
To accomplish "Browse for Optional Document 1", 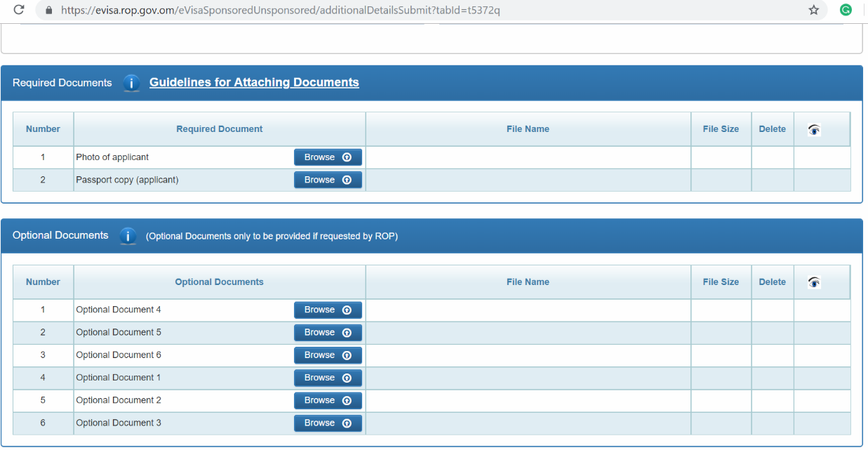I will (x=328, y=378).
